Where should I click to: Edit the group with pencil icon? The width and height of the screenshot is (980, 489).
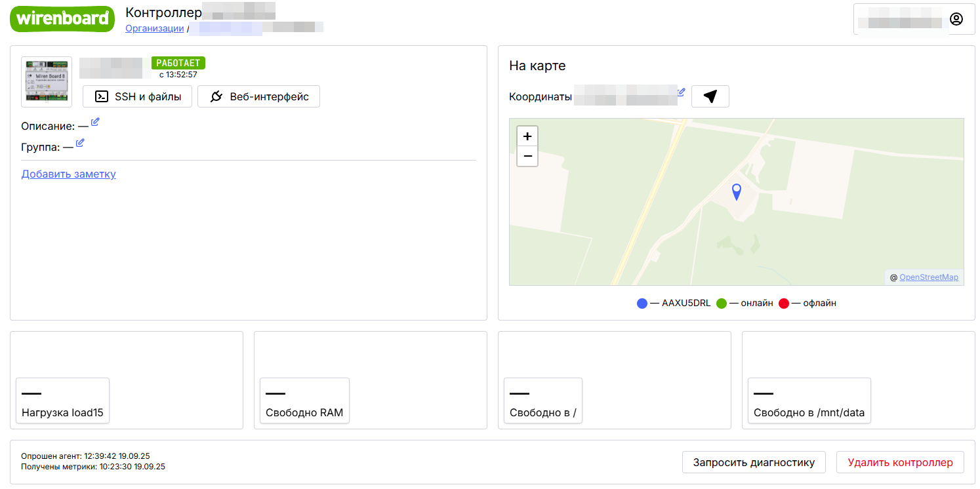click(80, 143)
